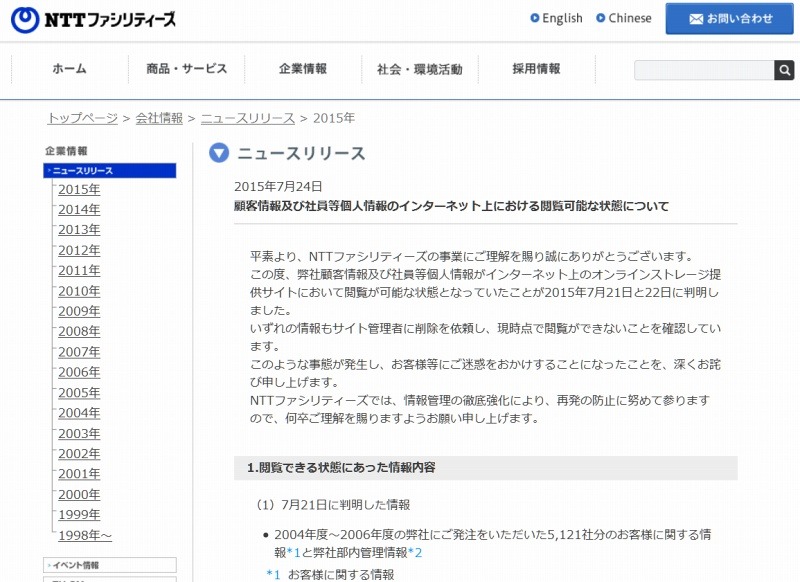800x582 pixels.
Task: Click the *2 footnote reference link
Action: pos(415,552)
